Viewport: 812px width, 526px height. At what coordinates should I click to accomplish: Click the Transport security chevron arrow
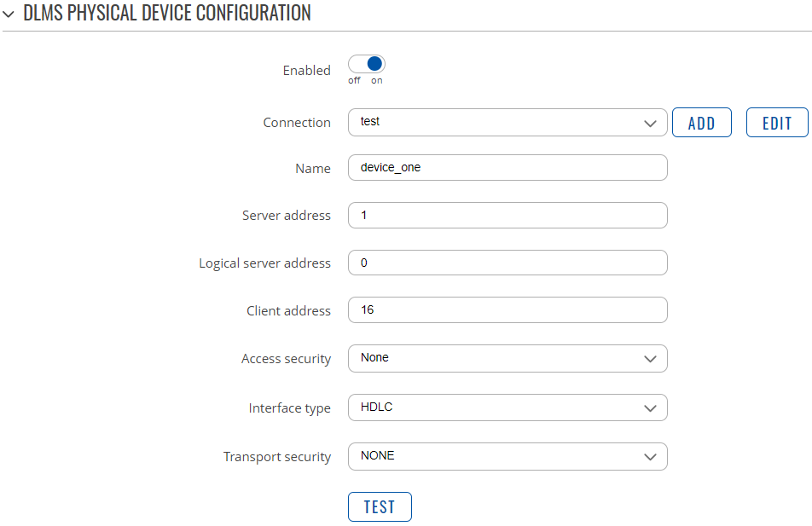point(651,457)
